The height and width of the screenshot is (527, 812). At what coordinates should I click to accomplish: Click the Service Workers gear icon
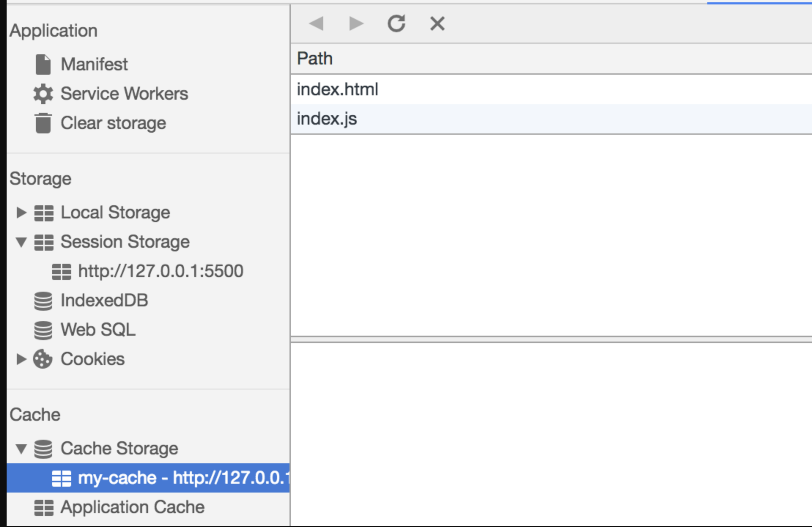point(43,94)
